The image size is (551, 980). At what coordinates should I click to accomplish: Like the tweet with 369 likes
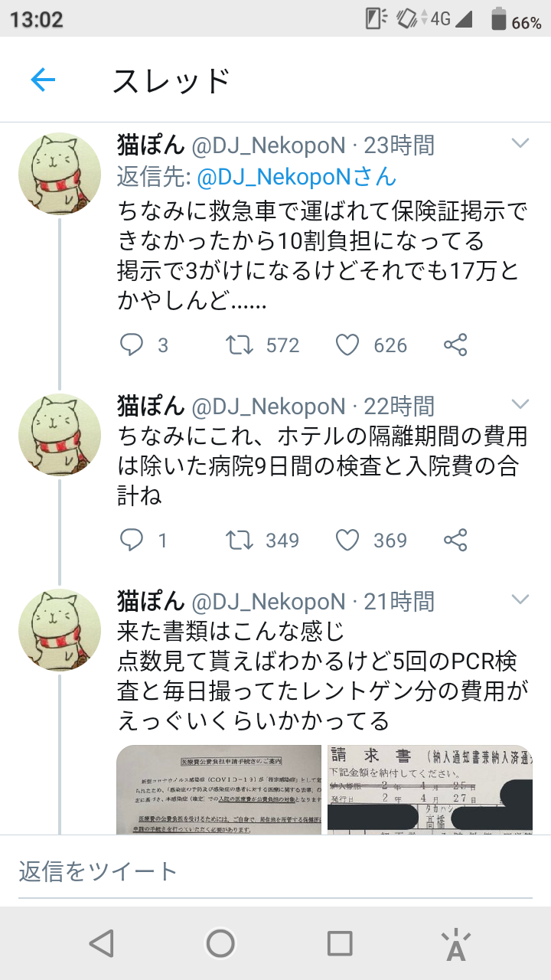click(347, 541)
